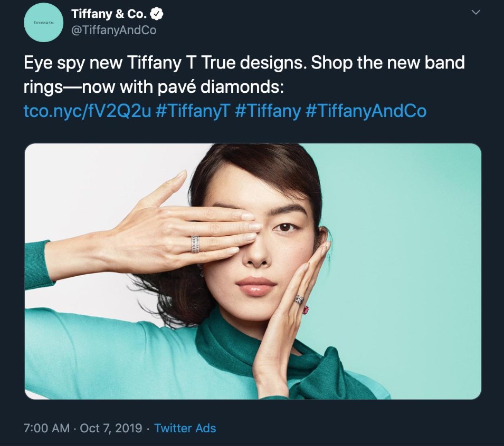Select the #TiffanyT hashtag
The height and width of the screenshot is (446, 504).
point(193,111)
